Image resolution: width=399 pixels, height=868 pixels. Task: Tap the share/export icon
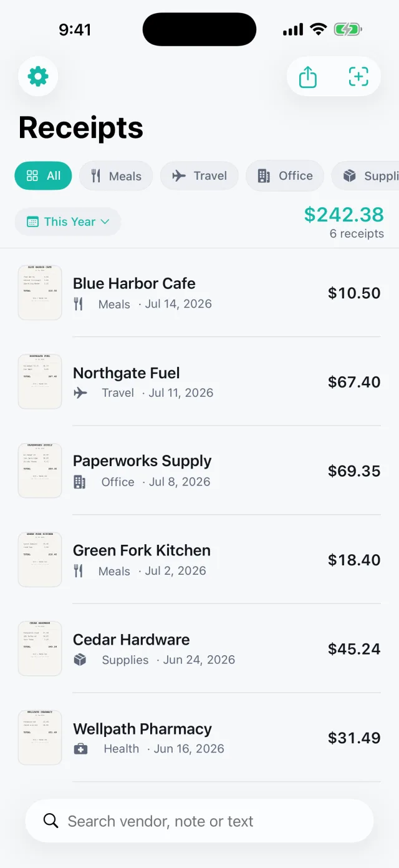coord(308,77)
